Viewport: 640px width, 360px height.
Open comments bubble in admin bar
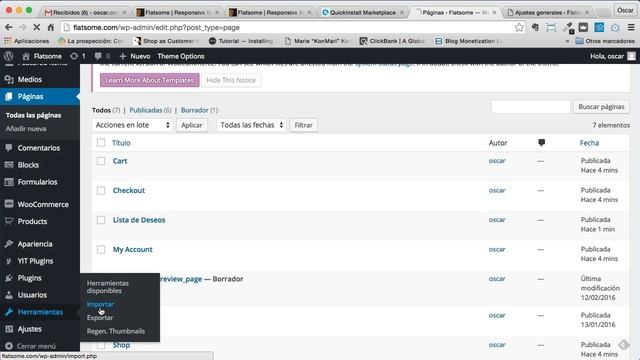[98, 56]
